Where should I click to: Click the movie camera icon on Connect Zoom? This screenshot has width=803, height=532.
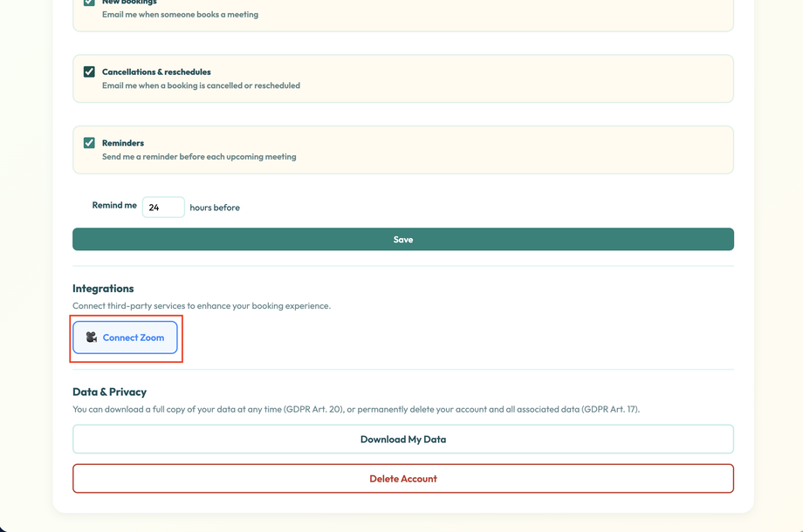click(x=93, y=338)
